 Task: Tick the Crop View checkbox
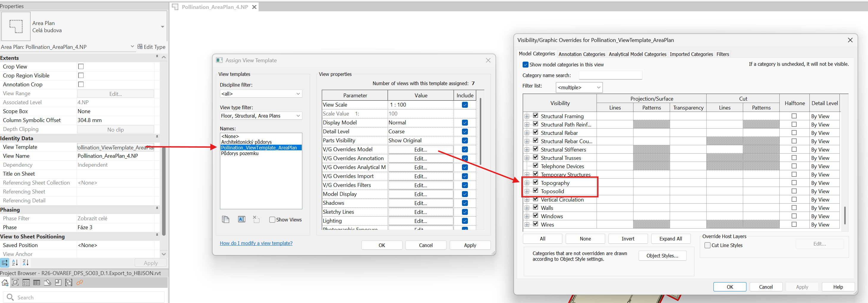(x=81, y=67)
